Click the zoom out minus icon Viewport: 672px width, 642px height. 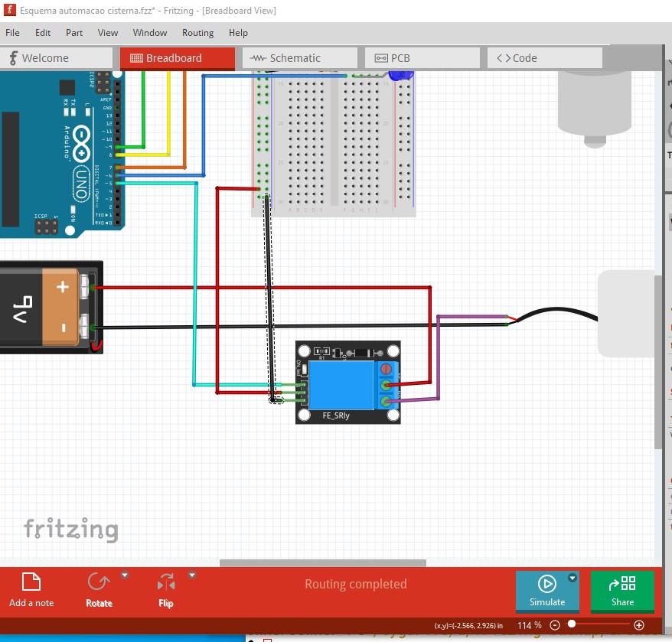[x=555, y=625]
